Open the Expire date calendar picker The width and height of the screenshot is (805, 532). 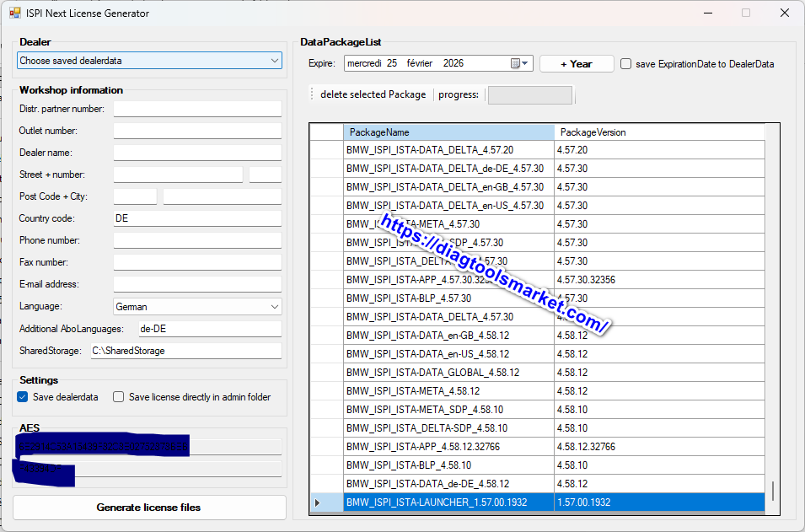click(520, 63)
